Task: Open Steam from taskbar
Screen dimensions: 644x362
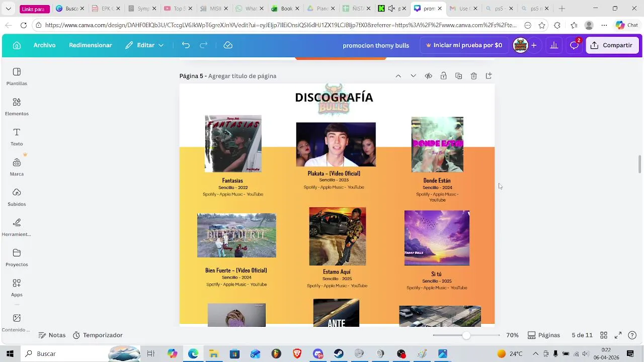Action: click(339, 354)
